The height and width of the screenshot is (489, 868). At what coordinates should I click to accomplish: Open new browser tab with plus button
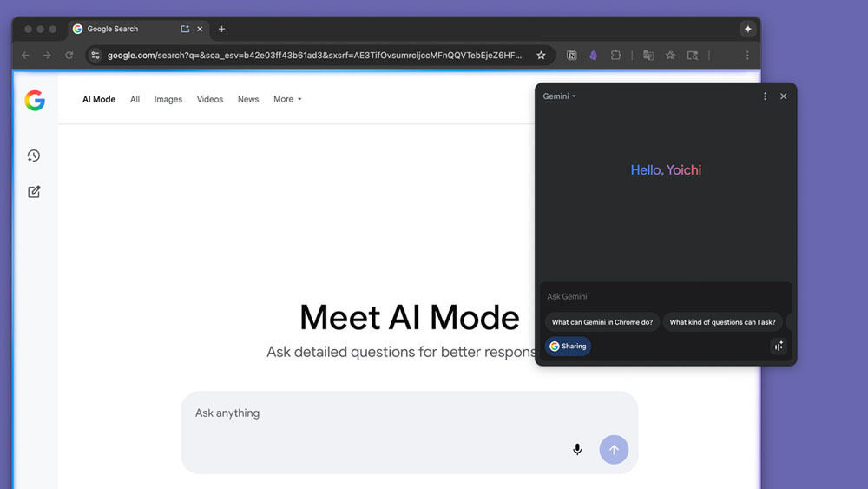(221, 29)
